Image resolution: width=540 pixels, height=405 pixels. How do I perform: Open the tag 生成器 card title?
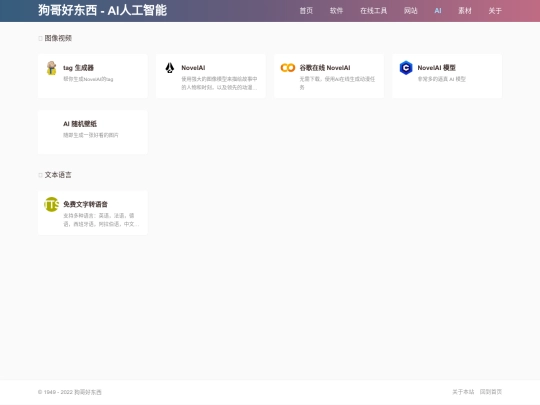[x=78, y=68]
